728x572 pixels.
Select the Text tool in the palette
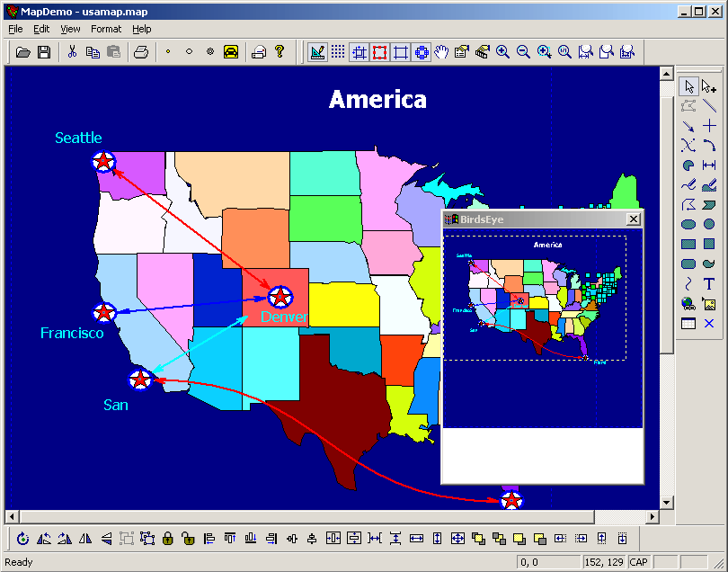pyautogui.click(x=709, y=283)
